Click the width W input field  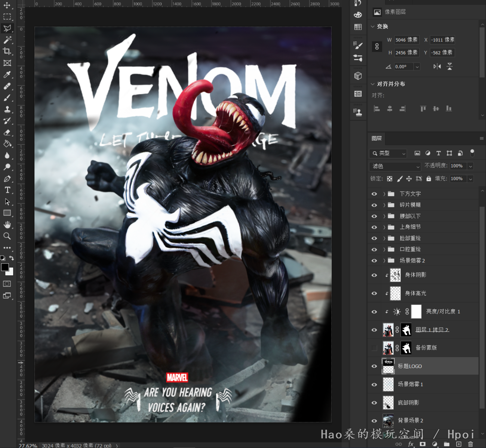click(x=406, y=40)
